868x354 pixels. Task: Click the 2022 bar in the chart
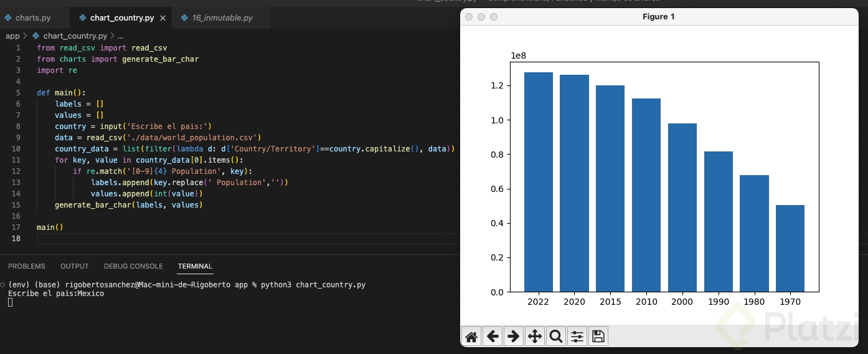pos(538,182)
